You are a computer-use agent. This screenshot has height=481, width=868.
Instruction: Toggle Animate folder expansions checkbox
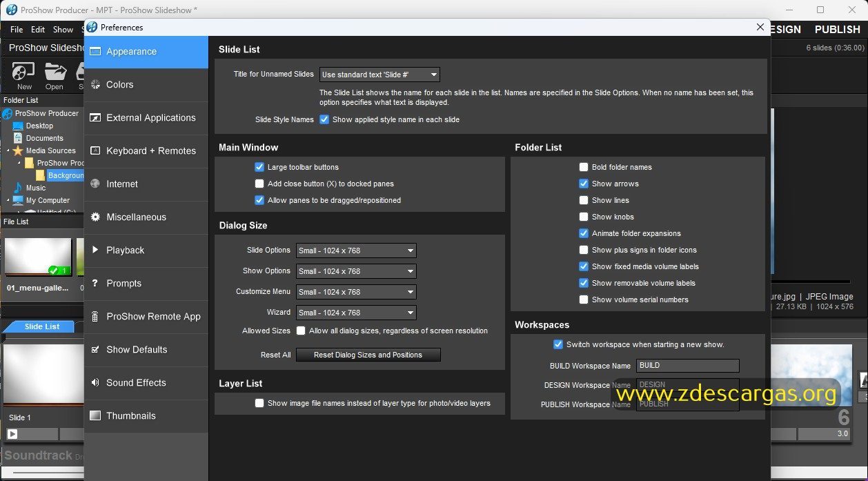(x=584, y=233)
